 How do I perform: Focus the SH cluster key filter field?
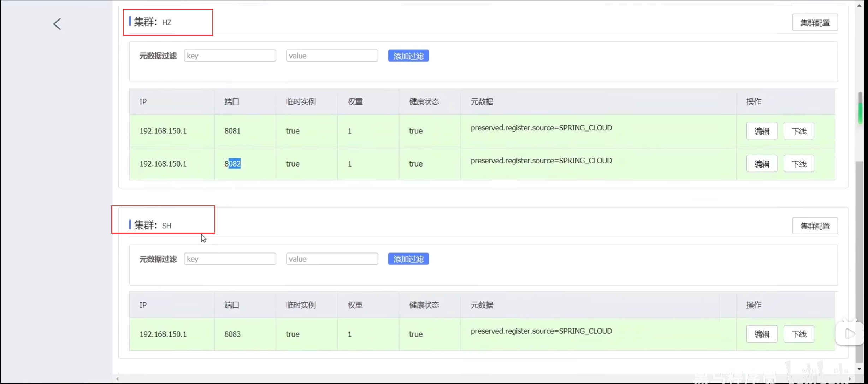coord(230,259)
